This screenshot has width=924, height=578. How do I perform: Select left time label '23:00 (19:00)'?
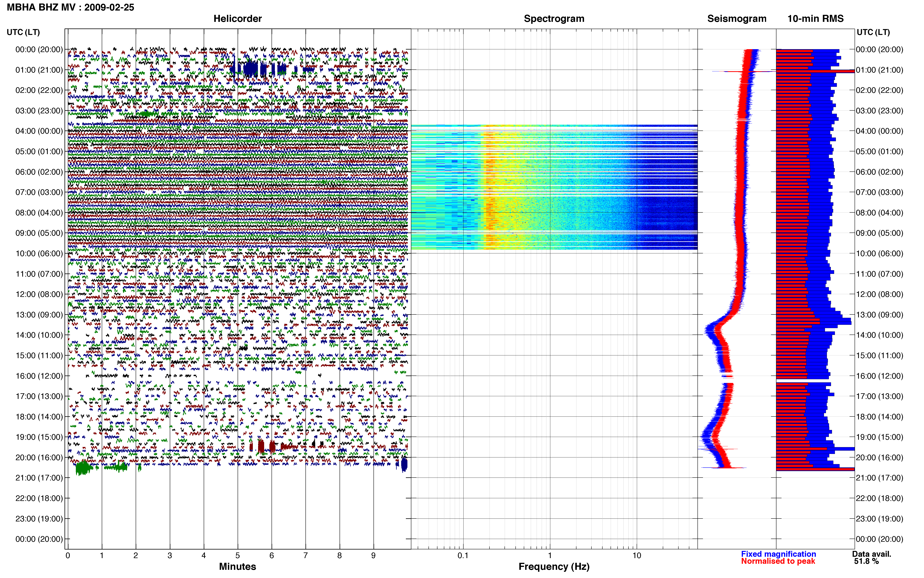39,519
